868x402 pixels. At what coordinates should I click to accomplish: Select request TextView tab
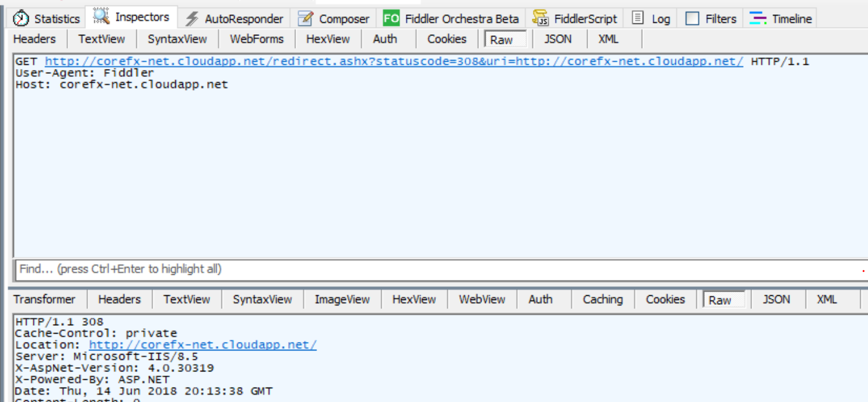[x=101, y=39]
